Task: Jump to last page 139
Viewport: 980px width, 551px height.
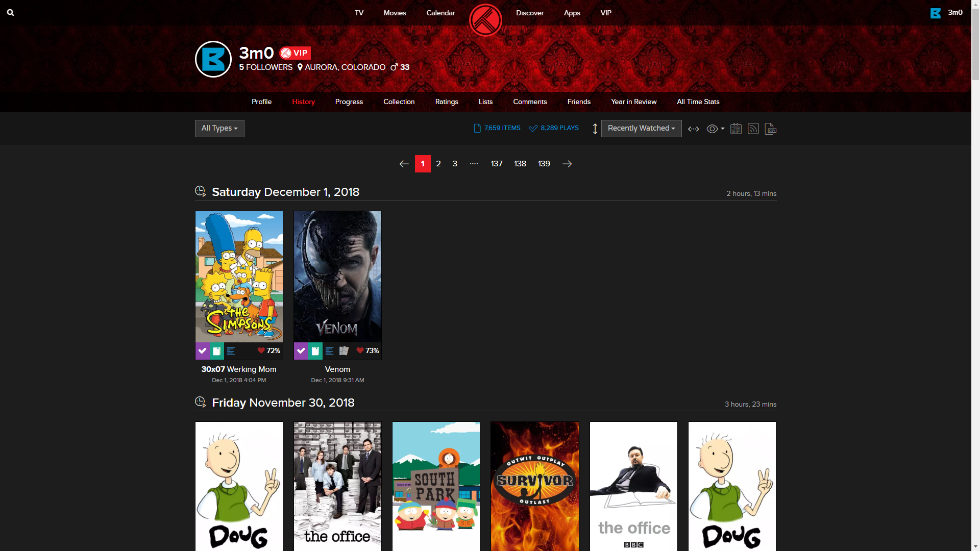Action: [x=544, y=164]
